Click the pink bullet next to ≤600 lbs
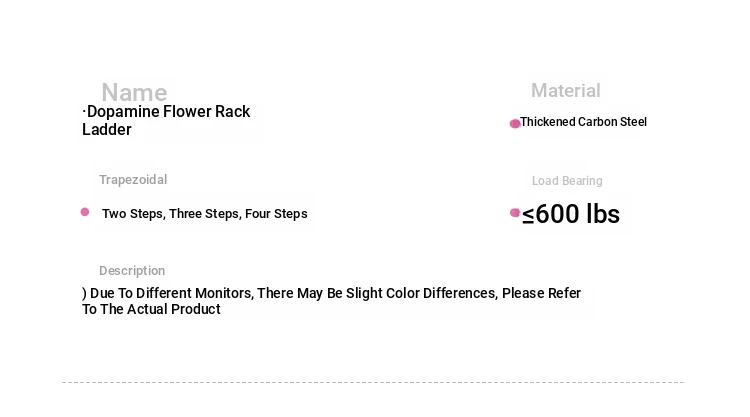Screen dimensions: 750x417 click(515, 213)
